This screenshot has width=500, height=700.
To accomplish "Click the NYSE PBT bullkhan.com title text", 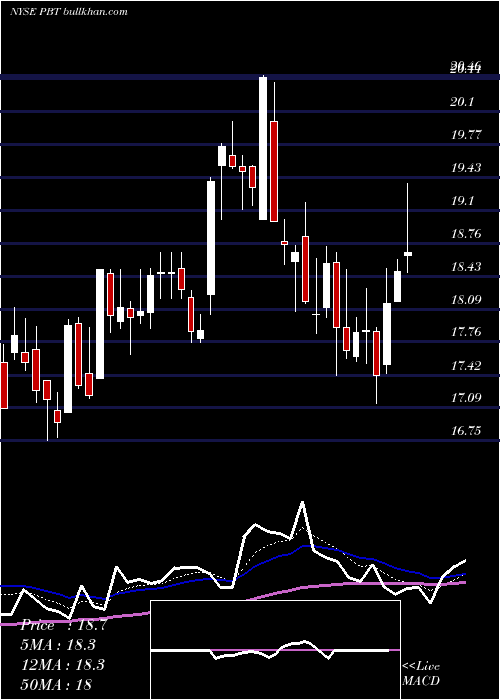I will (x=69, y=11).
